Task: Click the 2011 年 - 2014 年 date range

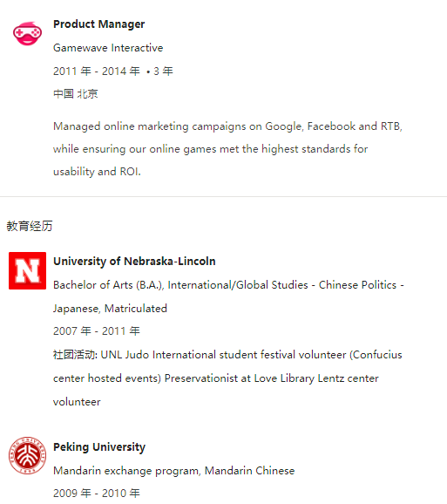Action: click(97, 71)
